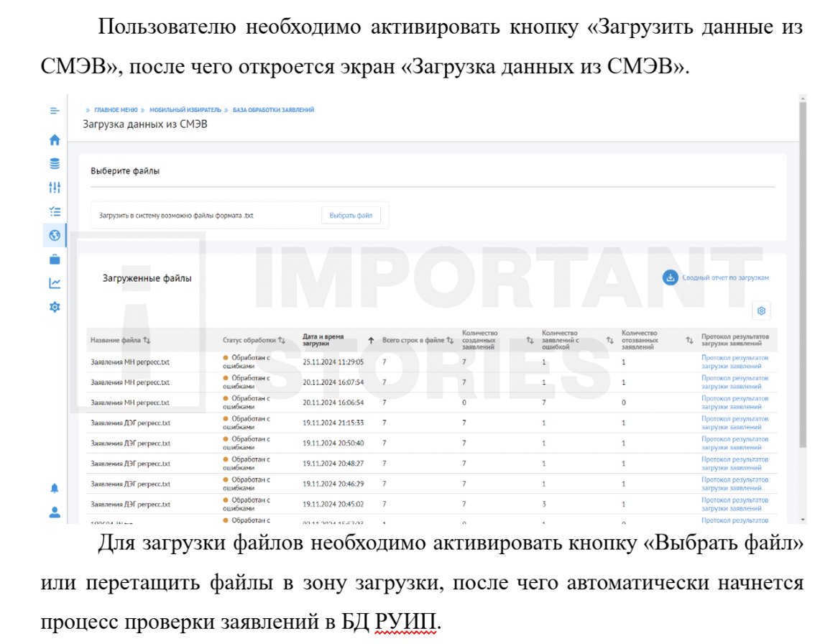The image size is (833, 644).
Task: Open the gear settings icon in sidebar
Action: [54, 307]
